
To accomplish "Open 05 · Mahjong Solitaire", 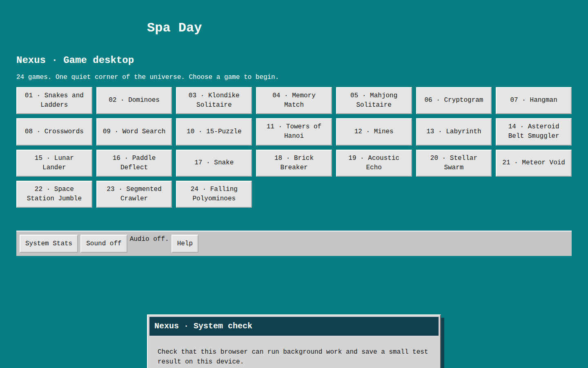I will pyautogui.click(x=374, y=100).
